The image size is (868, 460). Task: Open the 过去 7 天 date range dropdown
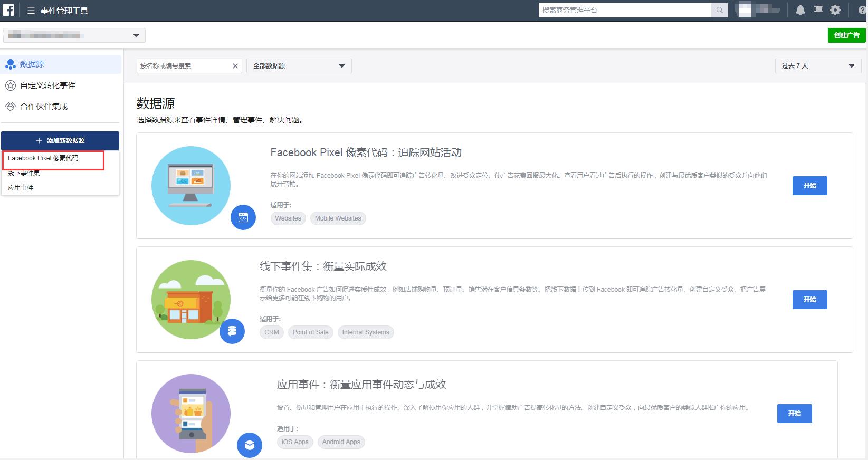[818, 66]
